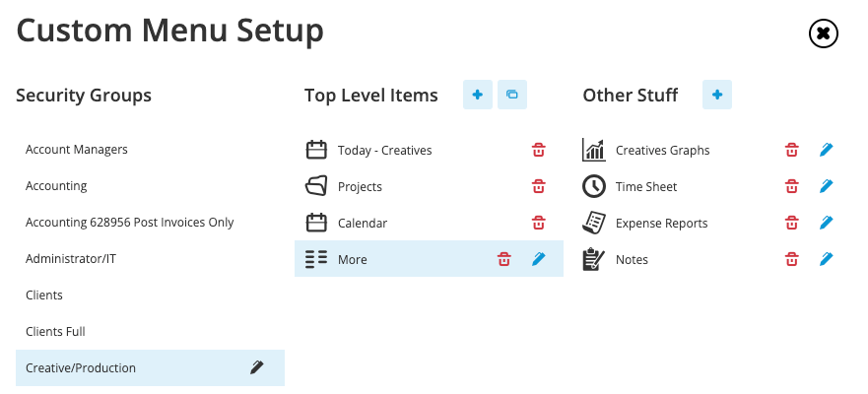The width and height of the screenshot is (868, 394).
Task: Edit the More menu item
Action: (539, 259)
